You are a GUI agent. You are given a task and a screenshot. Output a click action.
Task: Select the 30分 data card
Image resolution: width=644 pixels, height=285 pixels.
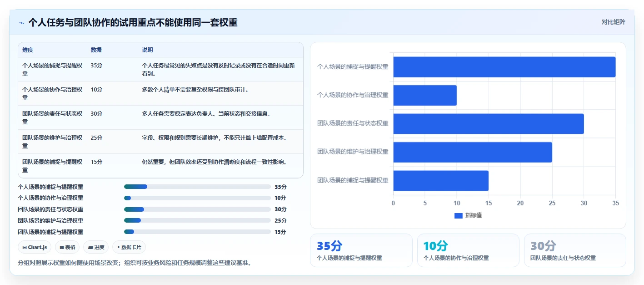coord(575,250)
